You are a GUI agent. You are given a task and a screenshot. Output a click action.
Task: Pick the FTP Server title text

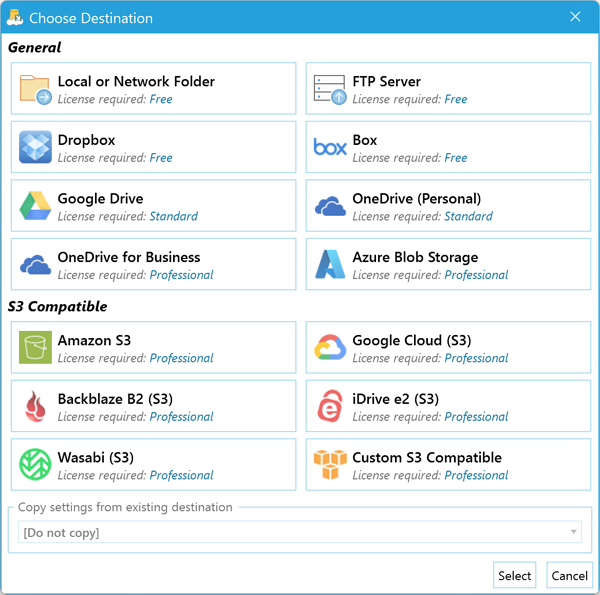(x=386, y=82)
